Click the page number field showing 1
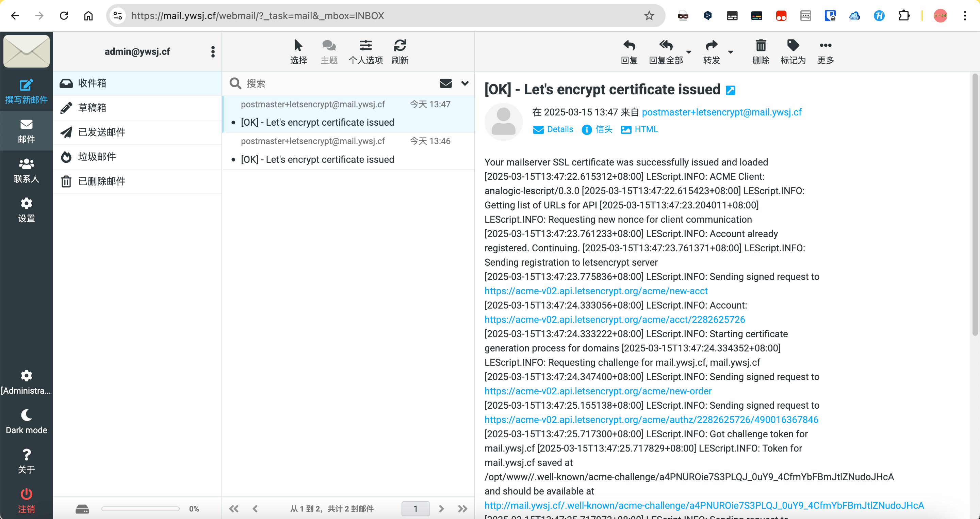 415,509
